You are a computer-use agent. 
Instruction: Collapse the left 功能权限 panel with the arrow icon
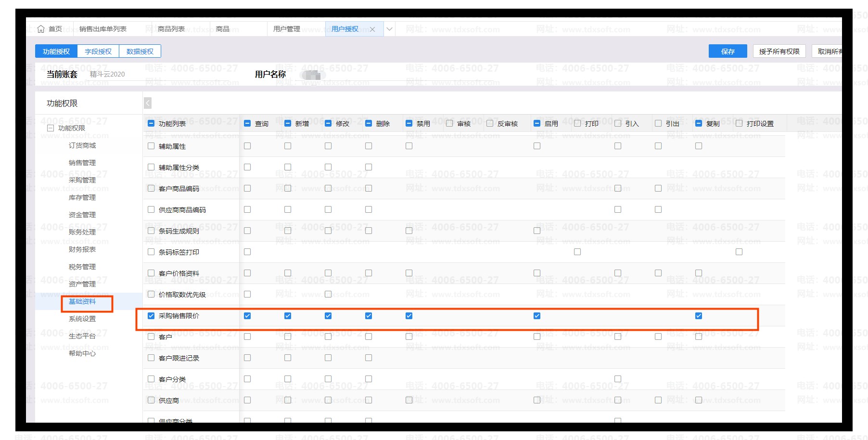148,103
